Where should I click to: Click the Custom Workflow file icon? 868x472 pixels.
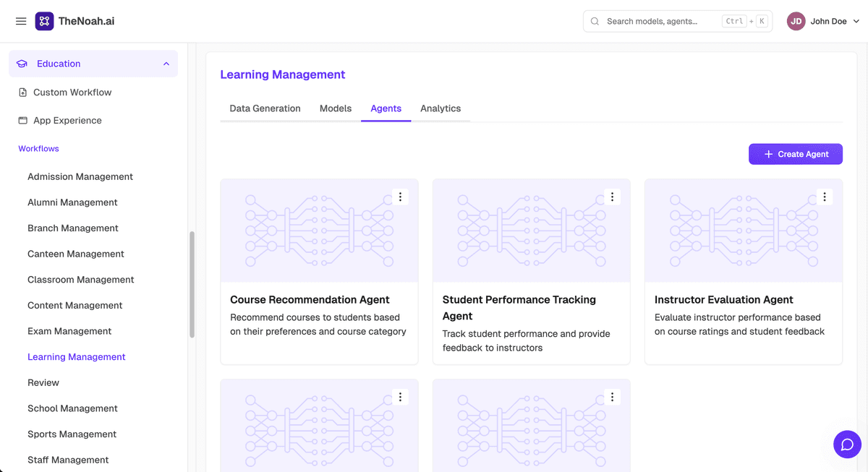23,93
